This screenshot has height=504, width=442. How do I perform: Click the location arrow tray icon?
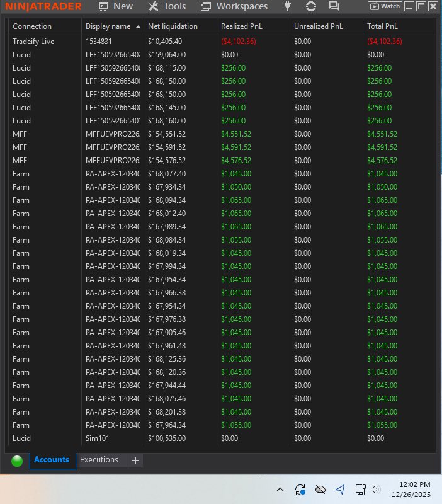[x=340, y=490]
